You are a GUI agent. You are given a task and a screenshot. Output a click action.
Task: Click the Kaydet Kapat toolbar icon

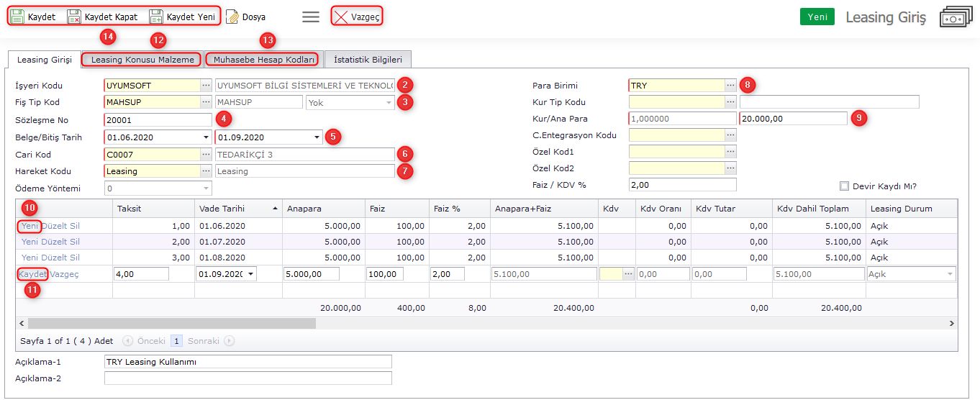point(73,17)
